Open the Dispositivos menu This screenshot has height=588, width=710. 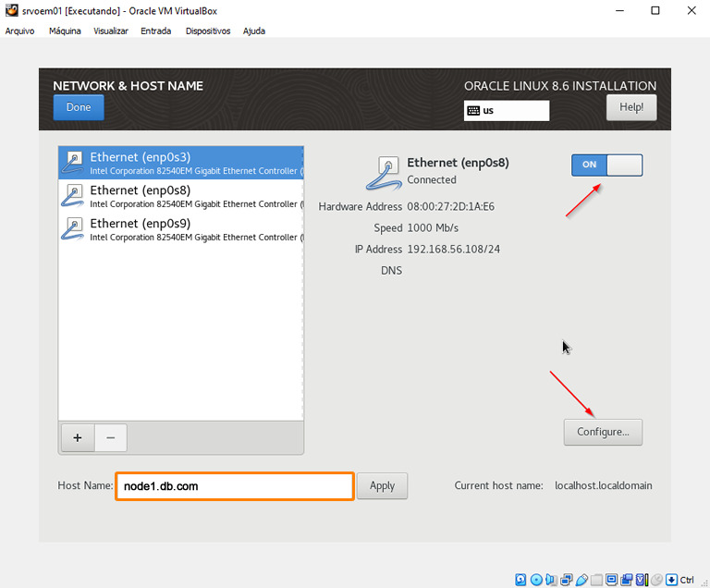pyautogui.click(x=208, y=31)
